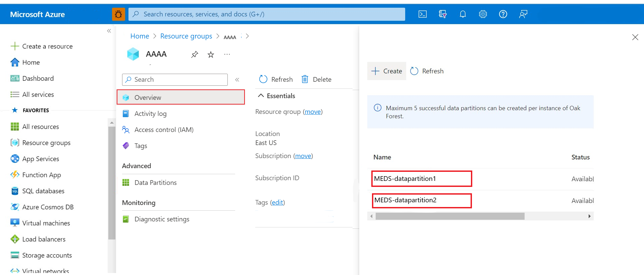Collapse the Essentials section
The image size is (644, 275).
click(x=261, y=96)
